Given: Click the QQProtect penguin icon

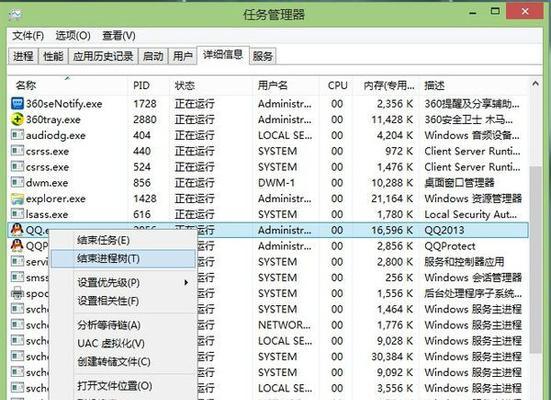Looking at the screenshot, I should pyautogui.click(x=17, y=245).
